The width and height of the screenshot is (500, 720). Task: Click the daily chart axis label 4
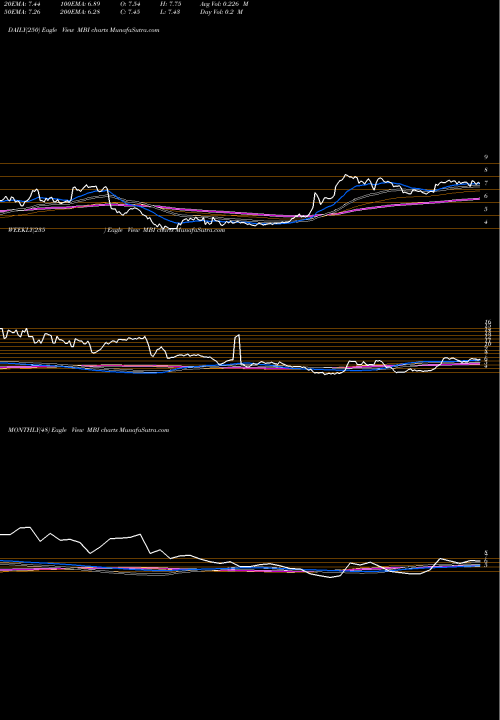[486, 222]
